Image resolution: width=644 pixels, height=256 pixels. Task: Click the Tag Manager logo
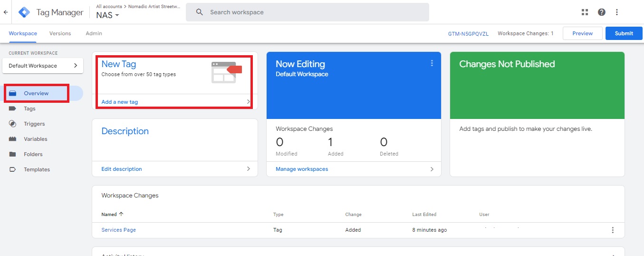[x=24, y=12]
